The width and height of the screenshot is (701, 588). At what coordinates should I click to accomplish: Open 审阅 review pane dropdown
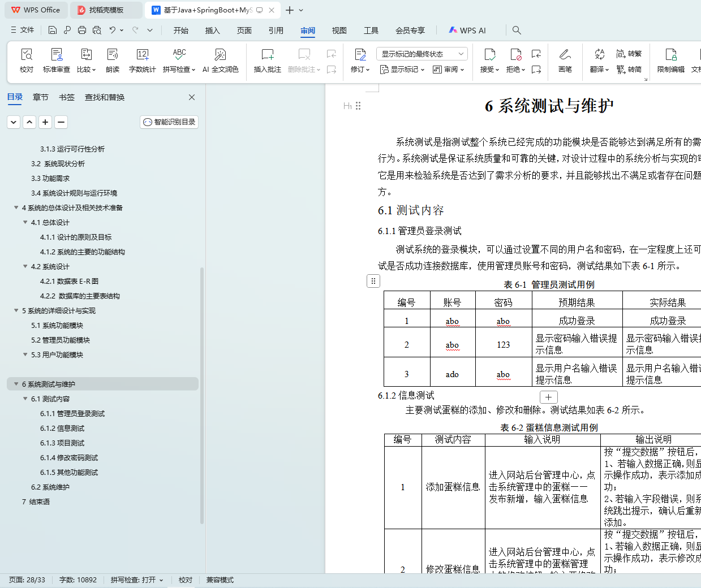(448, 70)
